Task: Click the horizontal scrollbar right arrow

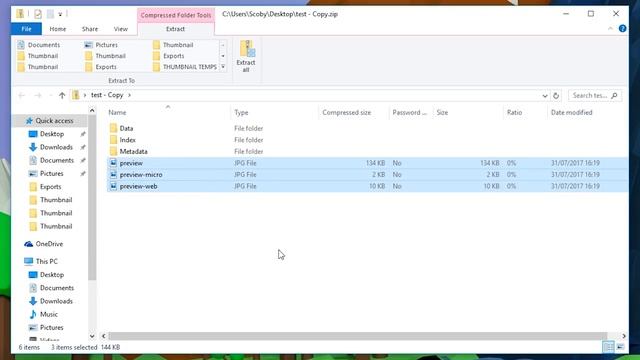Action: pos(624,336)
